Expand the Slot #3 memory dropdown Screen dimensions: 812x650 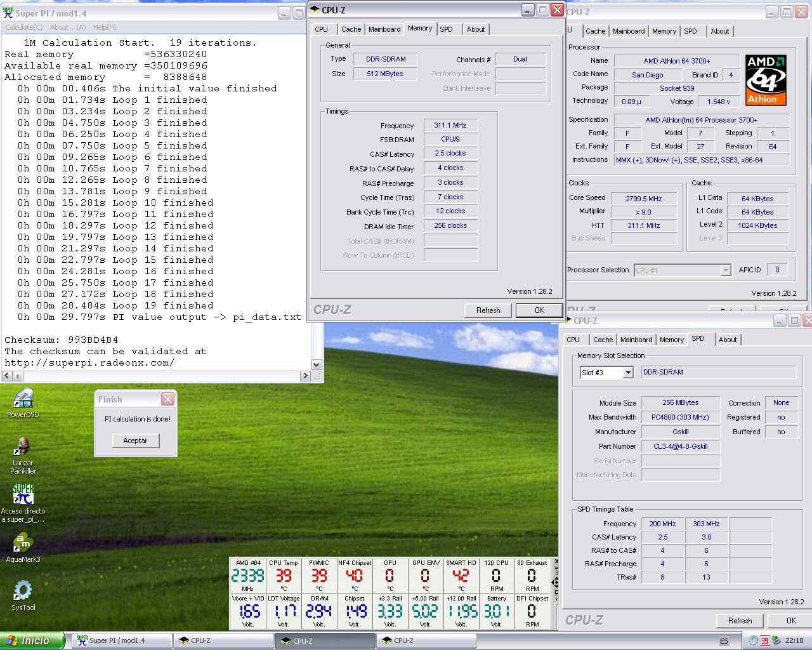pos(628,373)
